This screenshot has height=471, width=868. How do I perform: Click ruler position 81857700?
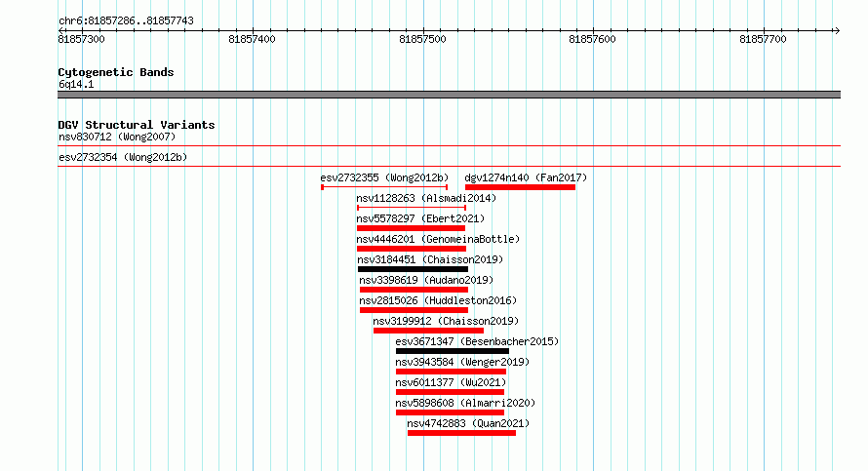point(763,39)
